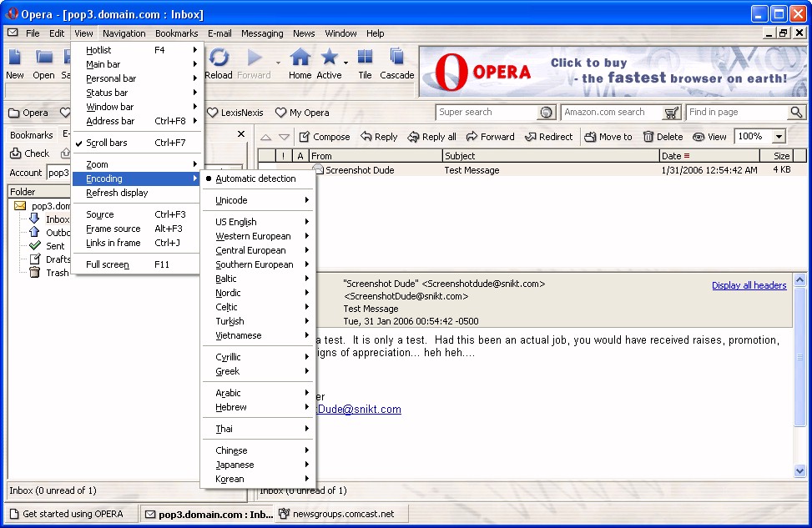This screenshot has height=528, width=812.
Task: Click the Display all headers link
Action: 749,285
